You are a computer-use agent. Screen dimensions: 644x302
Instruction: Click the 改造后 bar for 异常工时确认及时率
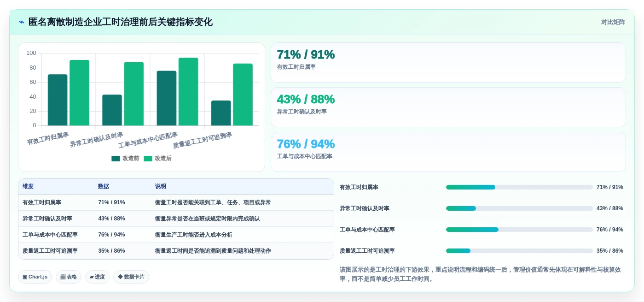click(133, 94)
